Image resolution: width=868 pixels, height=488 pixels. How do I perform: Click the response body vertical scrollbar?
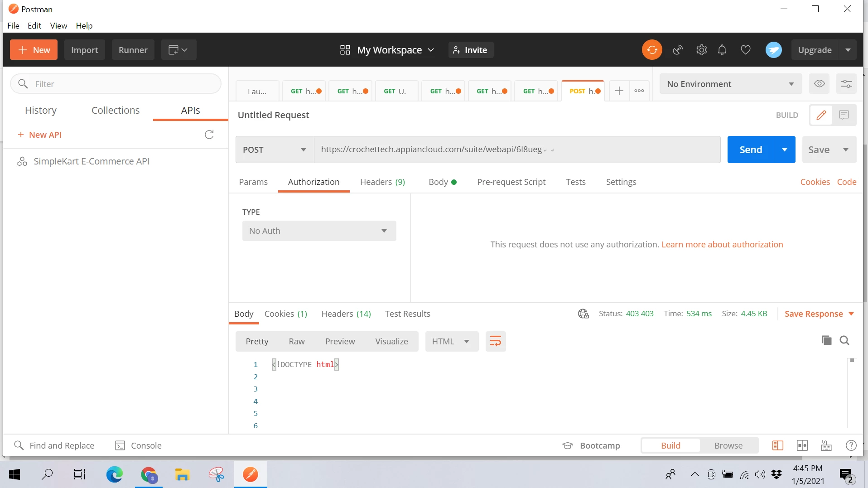pyautogui.click(x=852, y=392)
